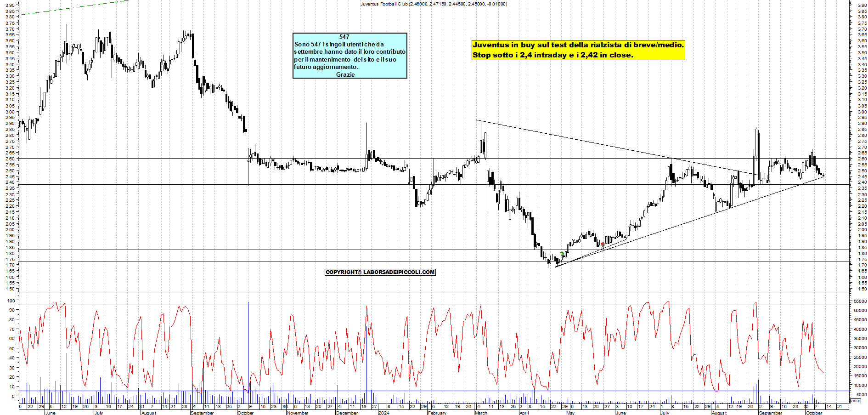The height and width of the screenshot is (415, 868).
Task: Click the 55000 value on the volume scale
Action: [860, 301]
